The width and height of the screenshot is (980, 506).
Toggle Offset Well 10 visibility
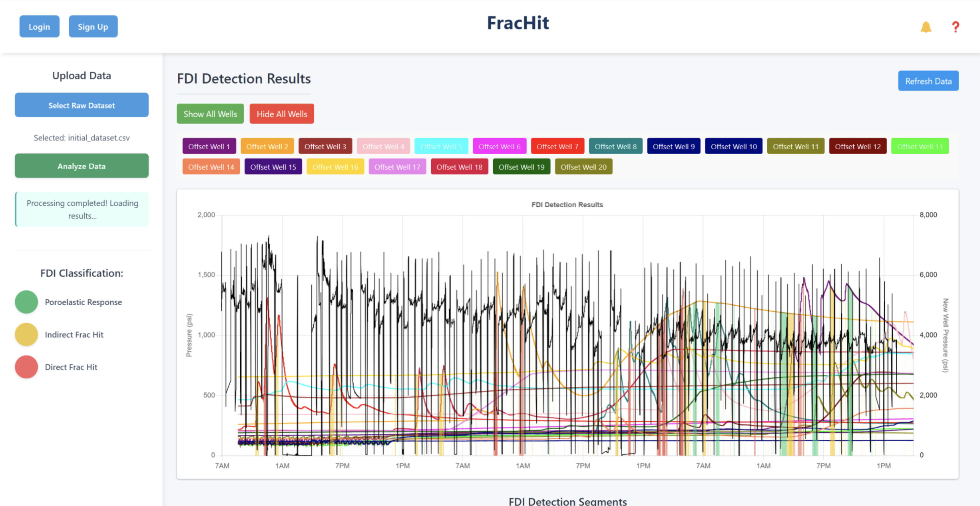click(734, 146)
